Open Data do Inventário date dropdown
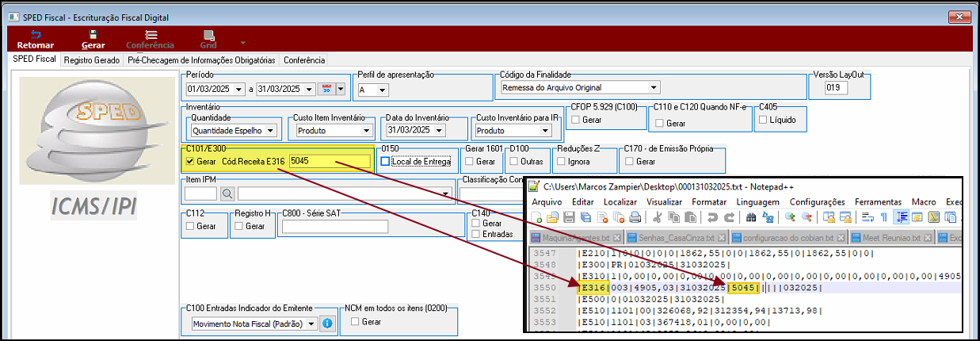Screen dimensions: 980x341 [439, 130]
